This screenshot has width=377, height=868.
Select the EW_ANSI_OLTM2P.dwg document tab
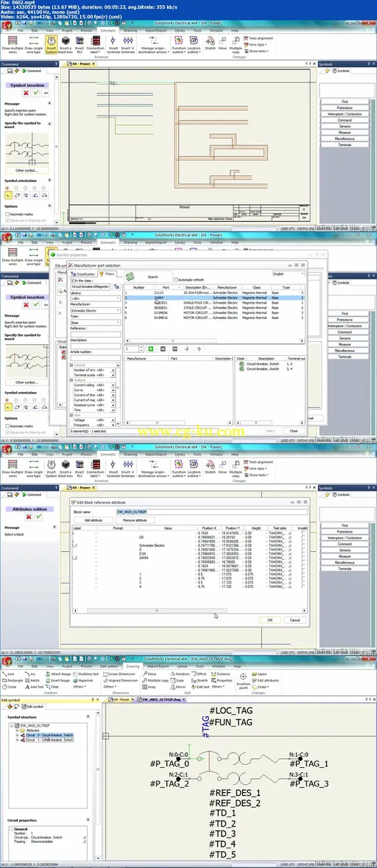point(161,699)
